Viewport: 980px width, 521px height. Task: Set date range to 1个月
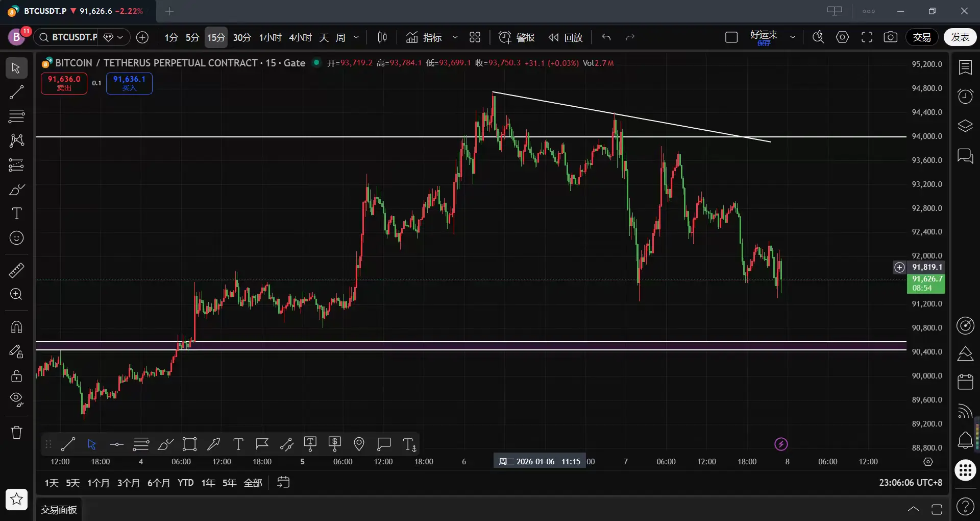[99, 483]
